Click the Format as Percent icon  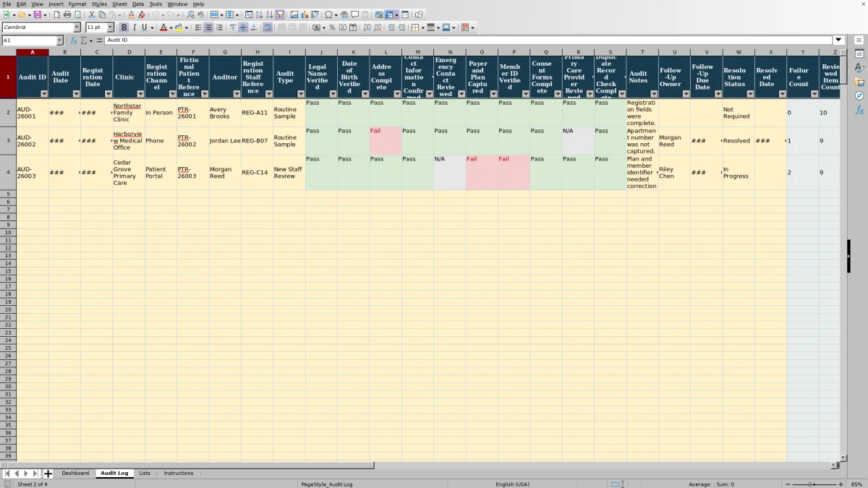coord(332,27)
